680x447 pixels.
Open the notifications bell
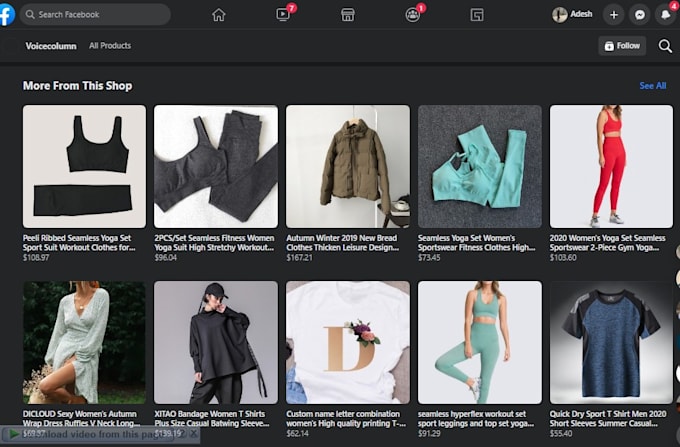666,15
